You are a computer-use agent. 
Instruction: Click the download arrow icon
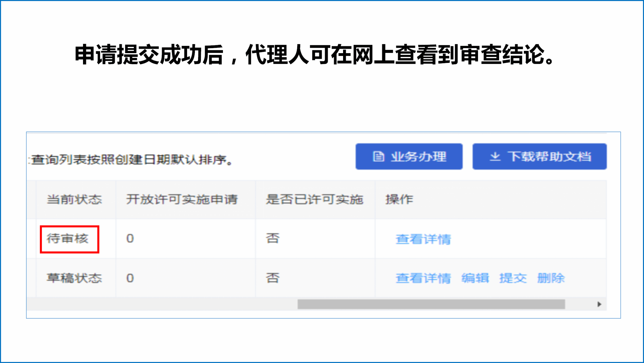(495, 156)
